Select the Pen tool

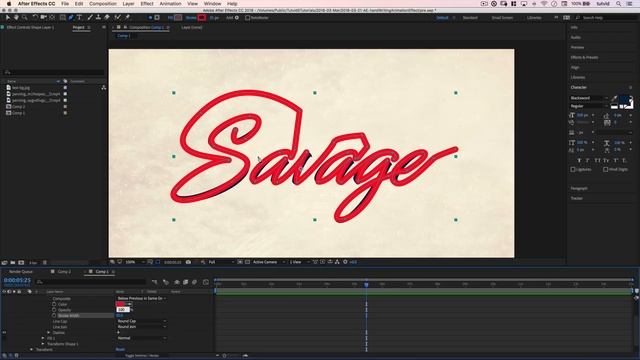coord(71,18)
